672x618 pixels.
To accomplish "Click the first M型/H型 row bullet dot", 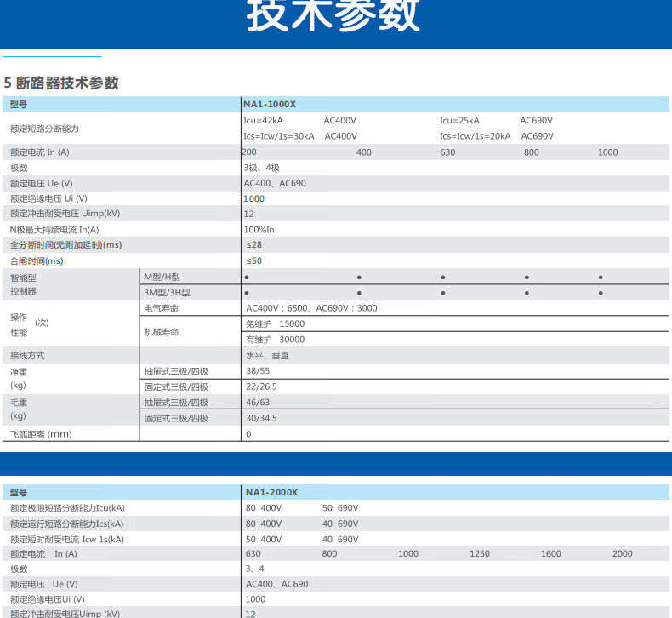I will (x=247, y=278).
